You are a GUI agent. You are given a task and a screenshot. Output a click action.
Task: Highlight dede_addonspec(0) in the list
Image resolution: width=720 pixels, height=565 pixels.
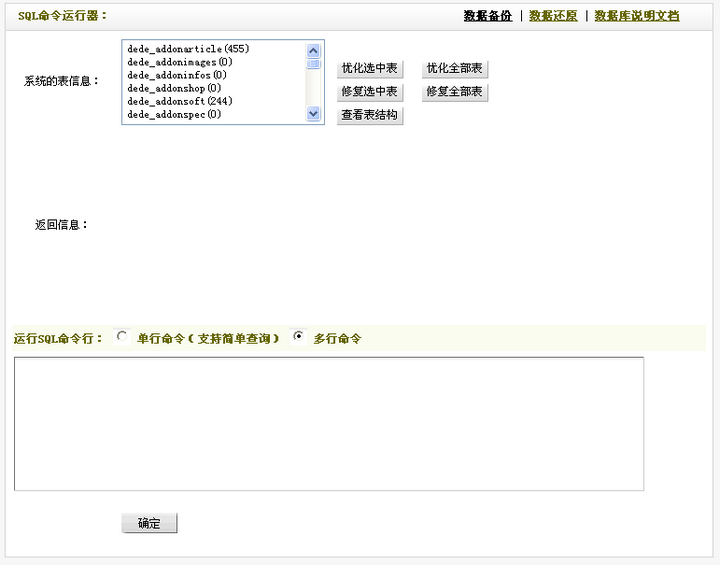[174, 114]
